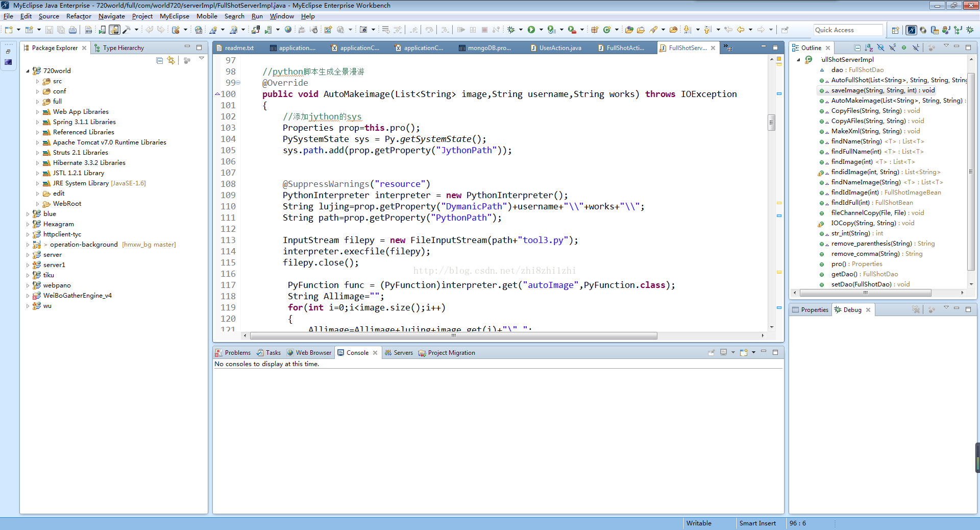Expand the Hexagram project node
This screenshot has width=980, height=530.
28,224
